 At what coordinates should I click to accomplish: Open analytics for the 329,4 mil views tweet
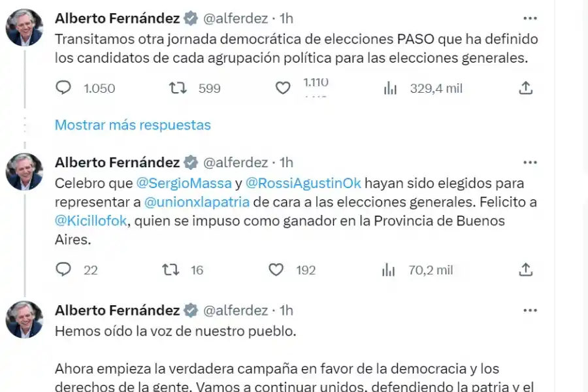(390, 88)
